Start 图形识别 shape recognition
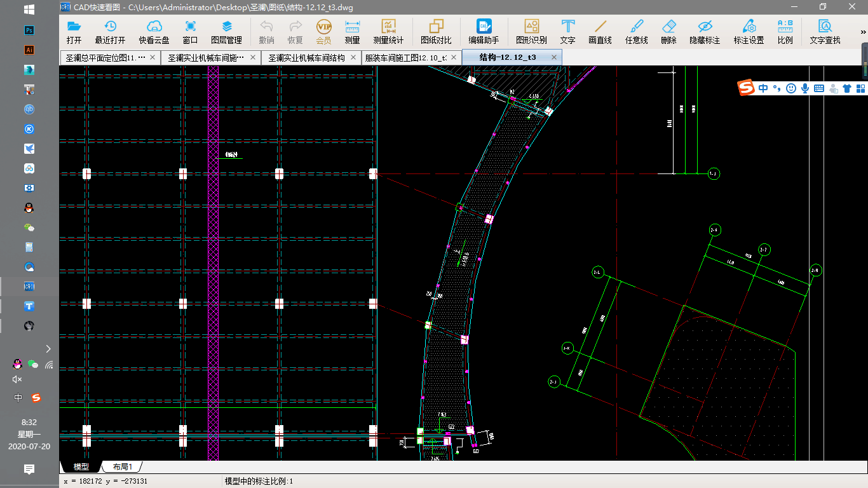 [531, 31]
